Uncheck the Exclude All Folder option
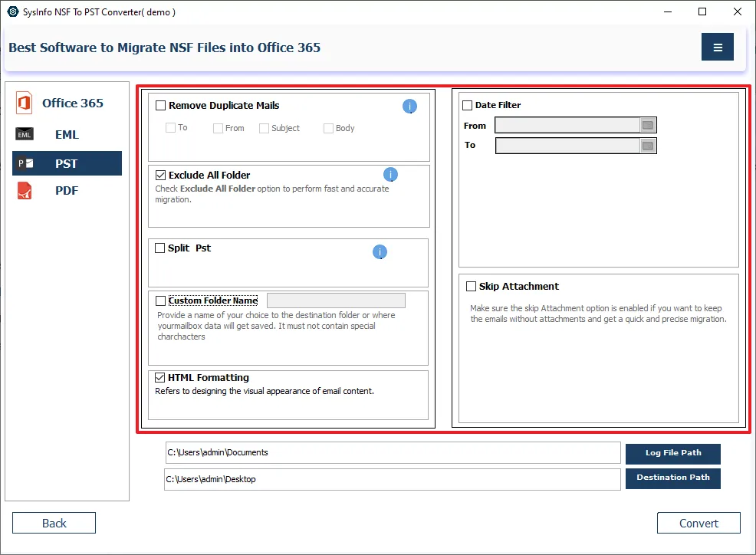This screenshot has height=555, width=756. pos(161,176)
